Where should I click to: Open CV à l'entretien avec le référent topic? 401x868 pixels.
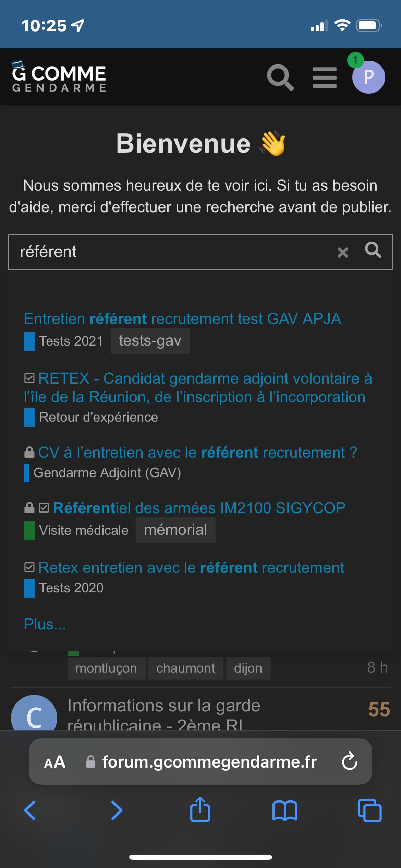click(197, 453)
